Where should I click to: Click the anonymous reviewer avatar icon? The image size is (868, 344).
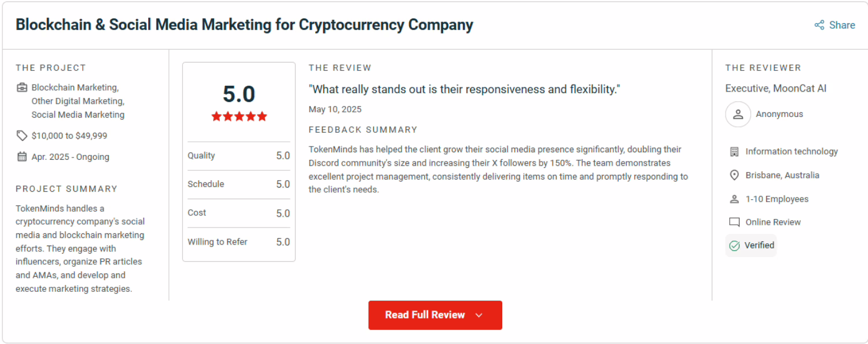click(738, 114)
